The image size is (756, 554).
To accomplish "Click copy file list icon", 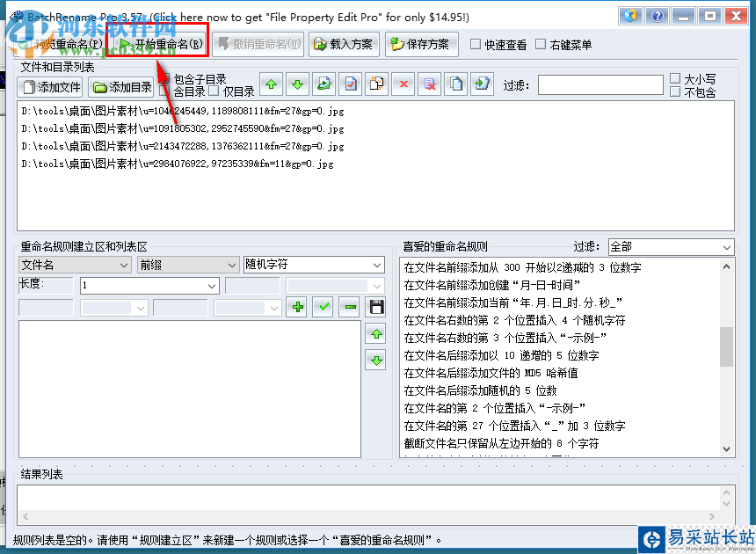I will coord(455,85).
